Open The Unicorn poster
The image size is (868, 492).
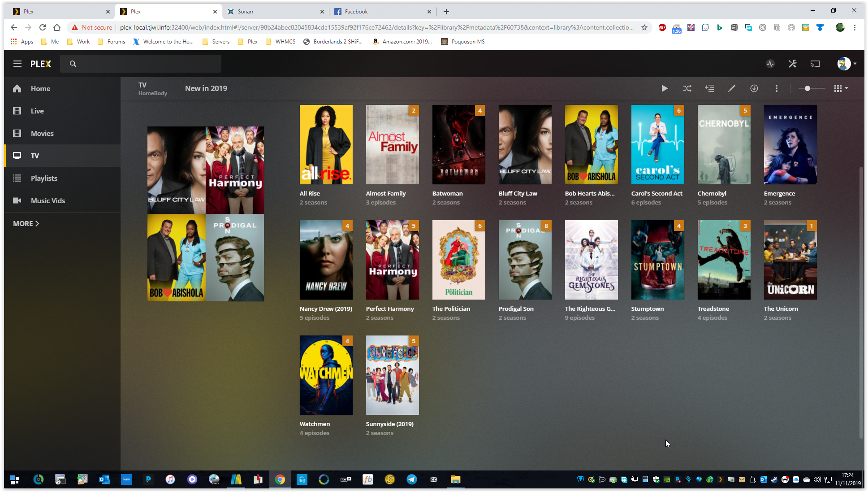(790, 260)
